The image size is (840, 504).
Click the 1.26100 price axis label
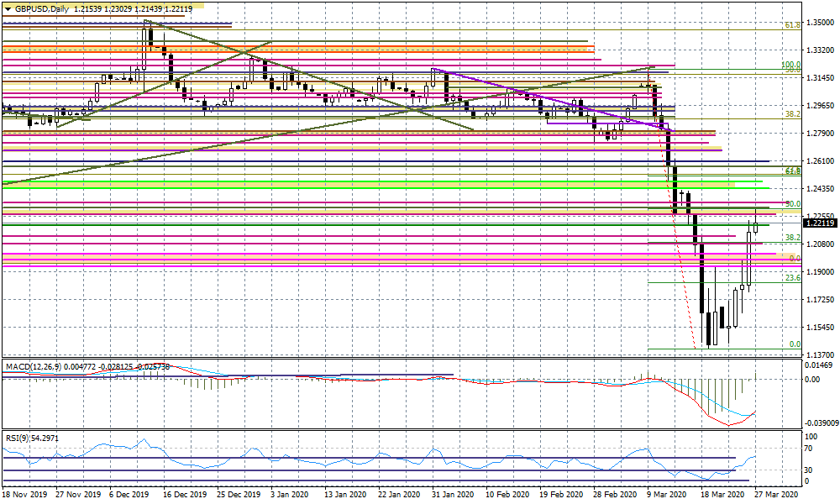tap(820, 161)
